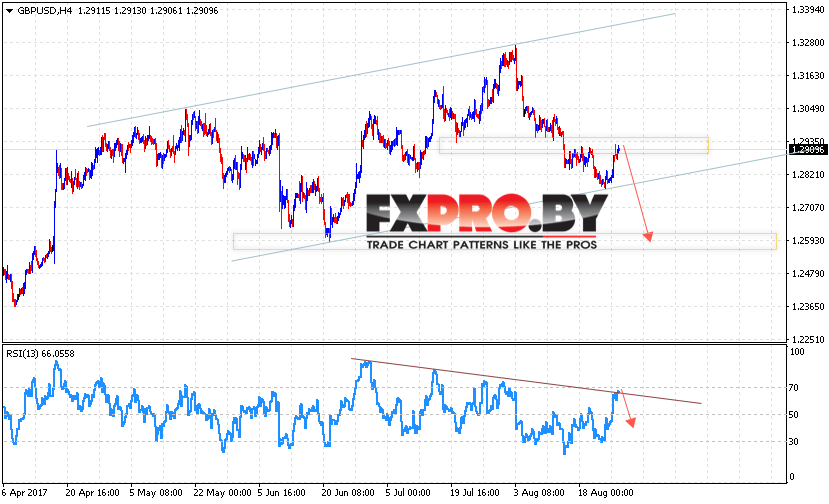The width and height of the screenshot is (829, 504).
Task: Click the 1.25930 price axis label
Action: click(808, 241)
